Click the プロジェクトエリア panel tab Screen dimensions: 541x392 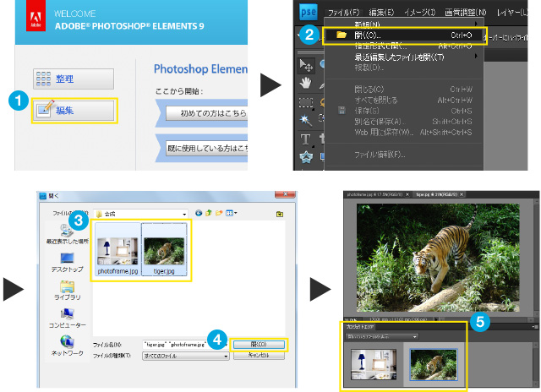pyautogui.click(x=360, y=326)
